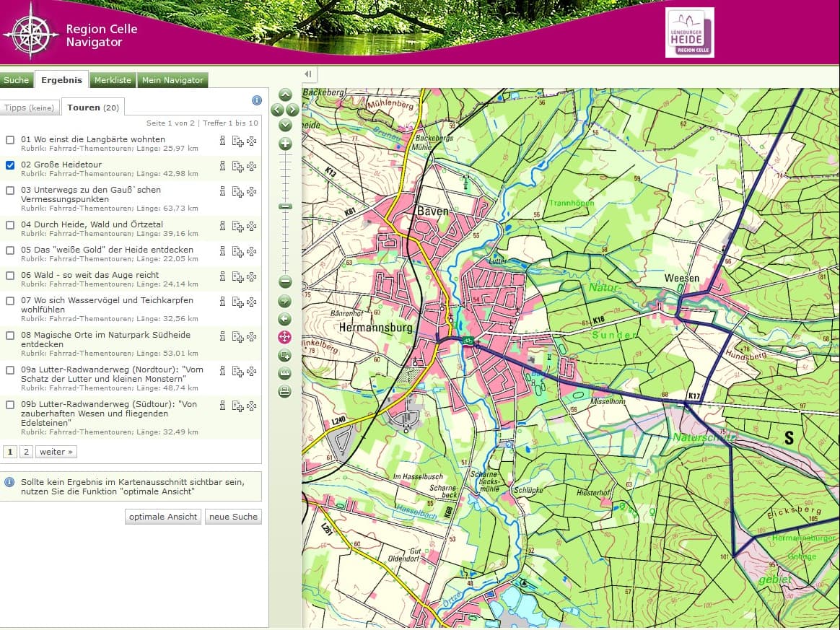
Task: Open the Suche tab
Action: [17, 80]
